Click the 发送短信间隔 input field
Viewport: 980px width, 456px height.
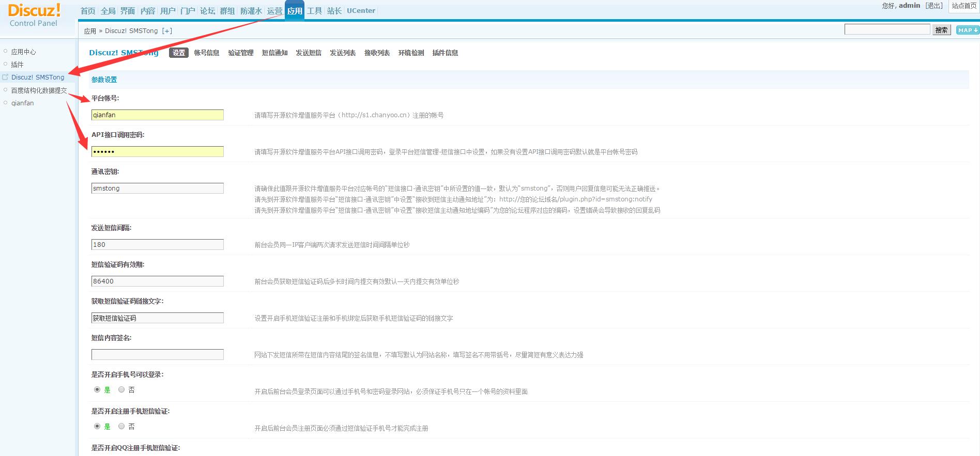[x=158, y=244]
